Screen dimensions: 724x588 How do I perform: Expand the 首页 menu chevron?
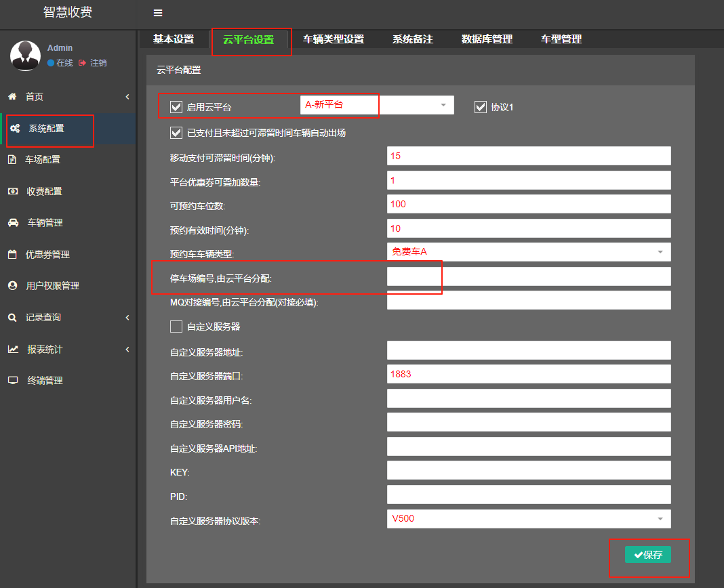pyautogui.click(x=127, y=96)
